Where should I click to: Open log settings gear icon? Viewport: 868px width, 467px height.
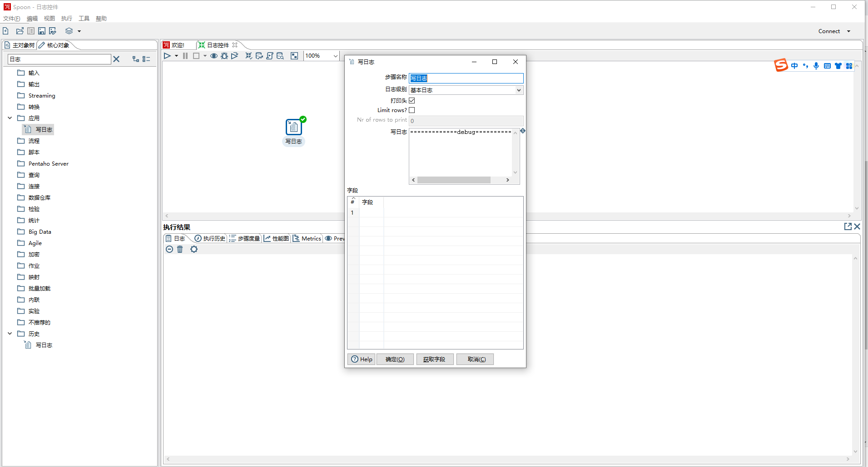click(x=194, y=249)
